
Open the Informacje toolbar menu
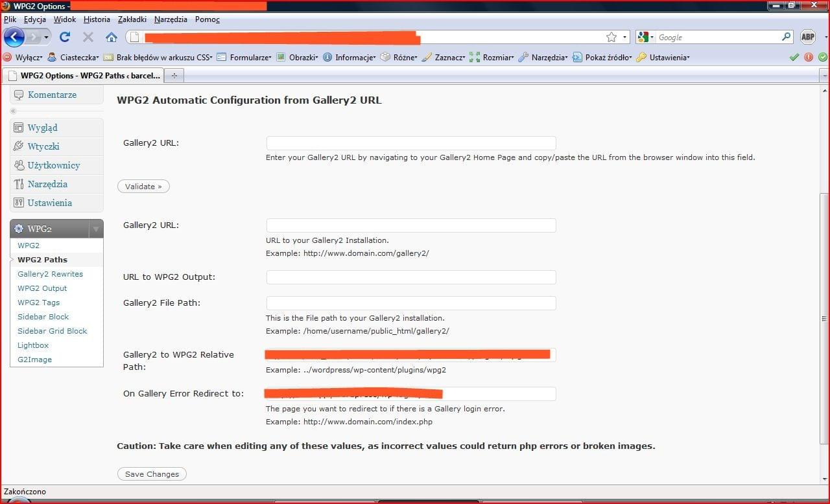pos(350,57)
